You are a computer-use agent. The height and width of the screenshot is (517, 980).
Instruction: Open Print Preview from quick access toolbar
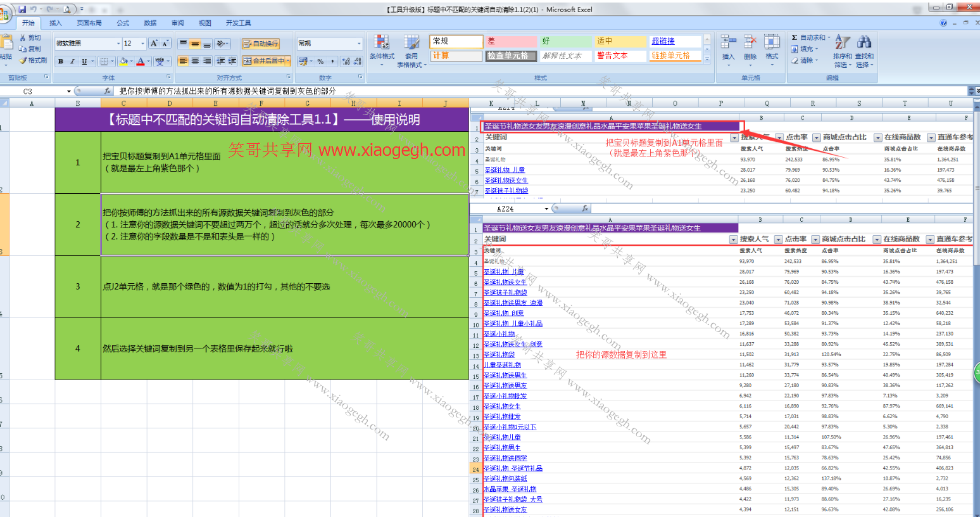(66, 9)
